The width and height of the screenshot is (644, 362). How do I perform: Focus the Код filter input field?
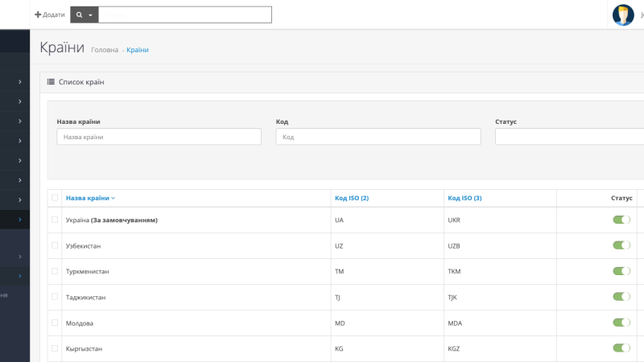[x=378, y=137]
